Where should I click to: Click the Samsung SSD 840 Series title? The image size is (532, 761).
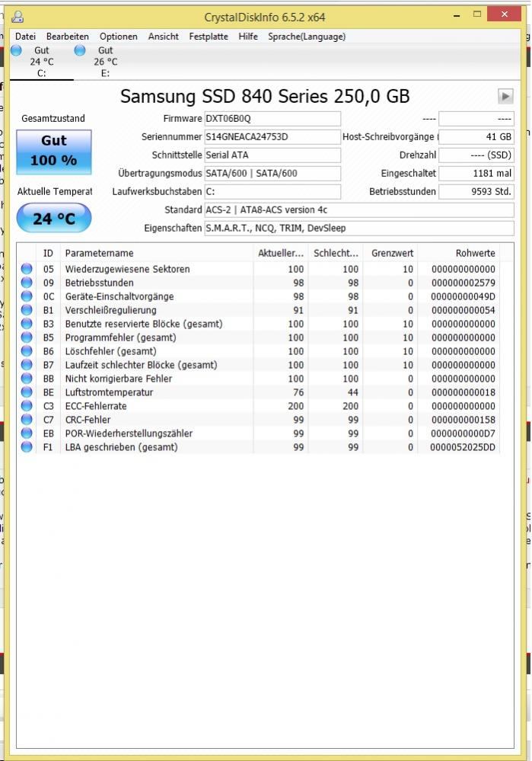pyautogui.click(x=265, y=96)
